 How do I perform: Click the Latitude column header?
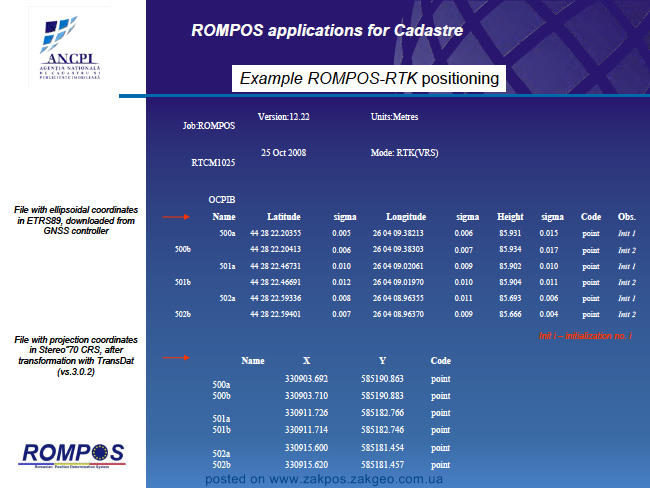coord(284,217)
